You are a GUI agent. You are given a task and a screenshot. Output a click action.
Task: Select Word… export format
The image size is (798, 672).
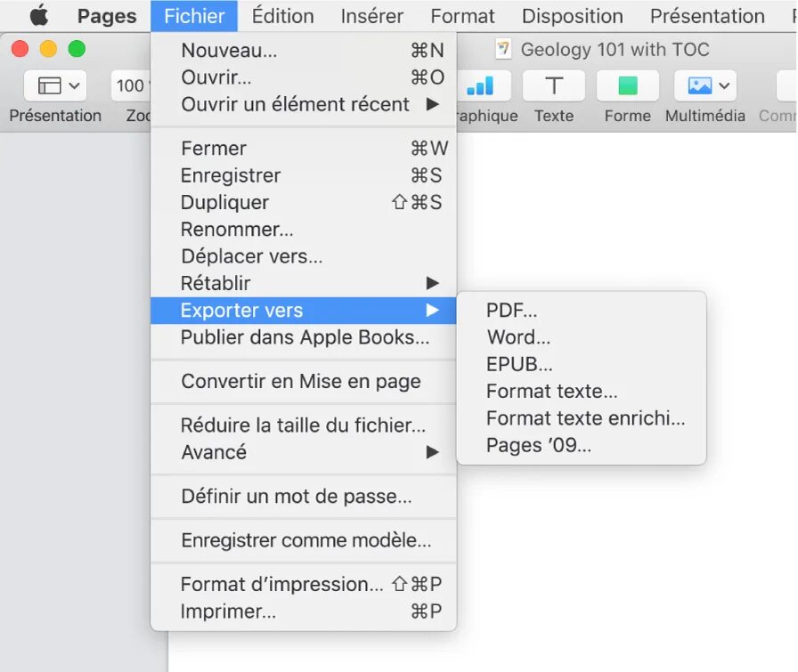[518, 337]
